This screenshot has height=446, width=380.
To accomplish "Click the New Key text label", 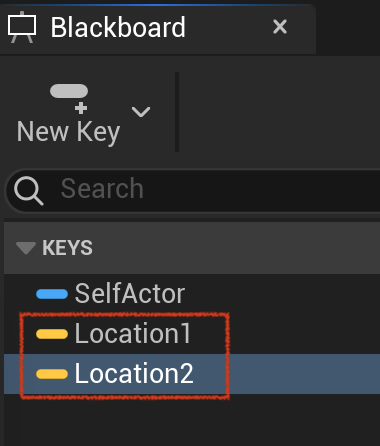I will tap(68, 132).
